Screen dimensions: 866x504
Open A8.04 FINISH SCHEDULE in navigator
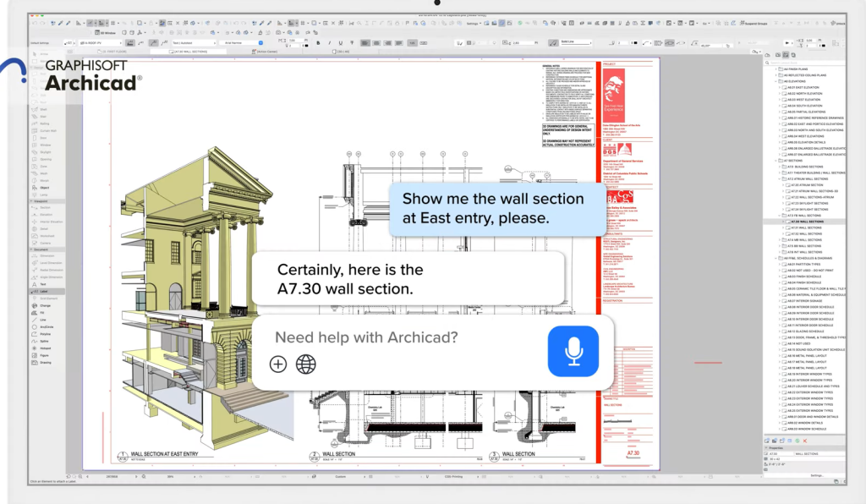(x=803, y=282)
